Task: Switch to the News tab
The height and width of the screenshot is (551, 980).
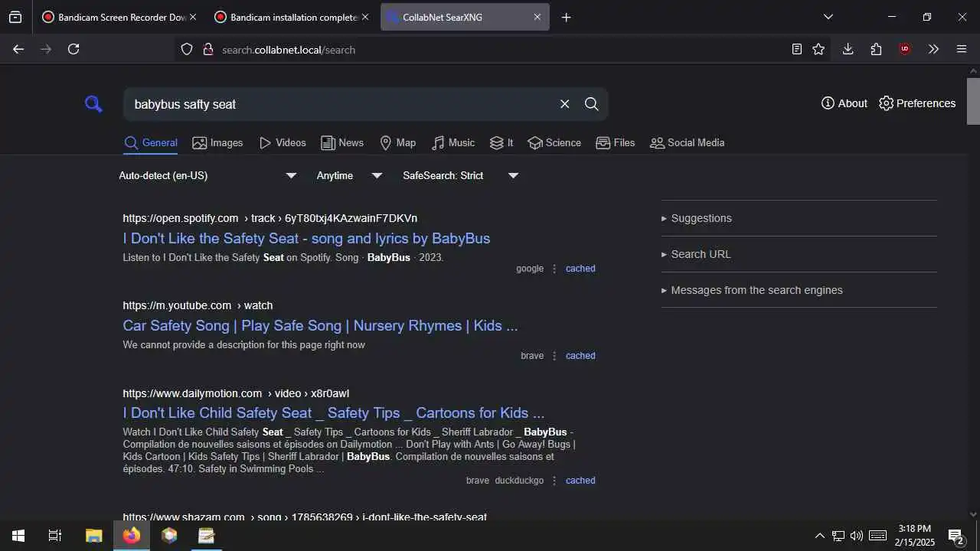Action: (x=342, y=143)
